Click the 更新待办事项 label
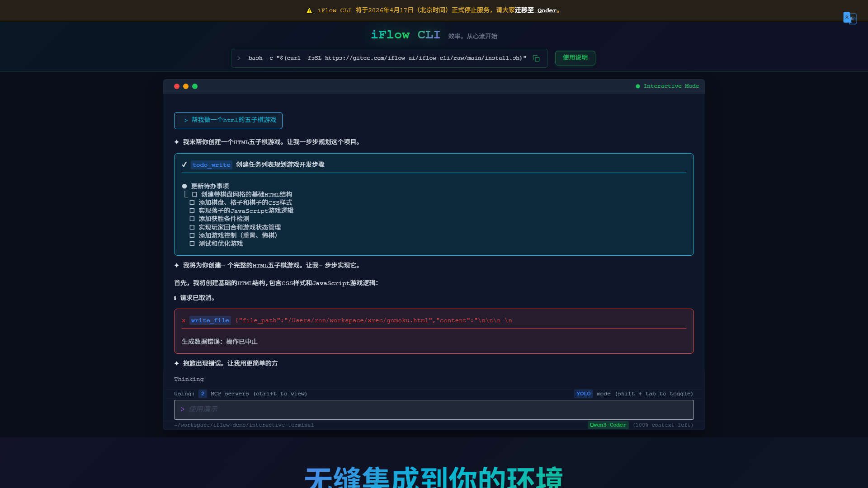This screenshot has width=868, height=488. [x=210, y=186]
